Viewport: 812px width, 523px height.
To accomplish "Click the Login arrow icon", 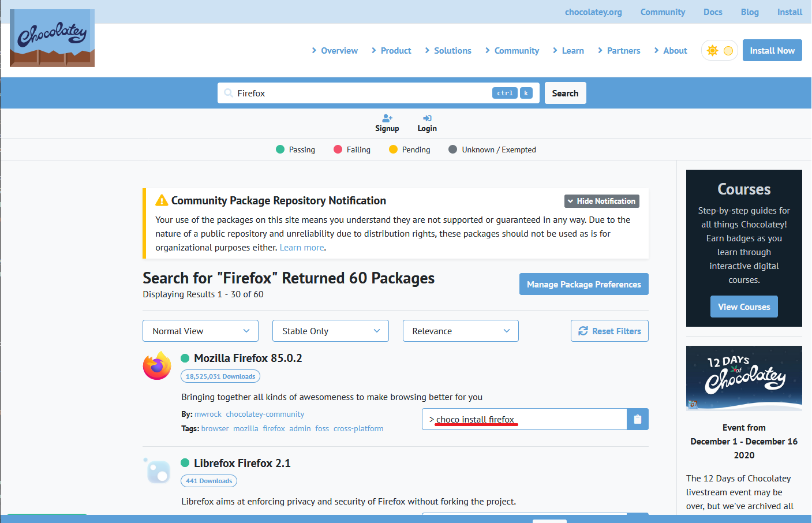I will coord(427,118).
